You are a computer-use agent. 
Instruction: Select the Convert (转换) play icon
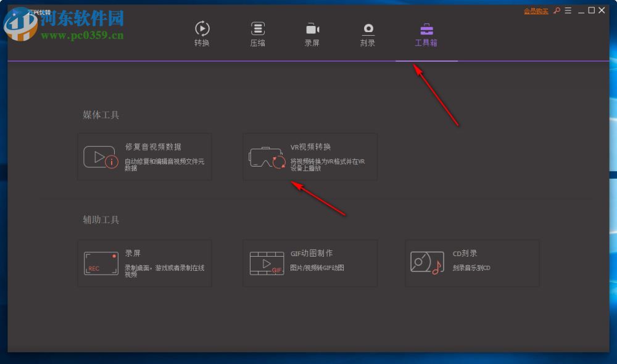tap(202, 27)
